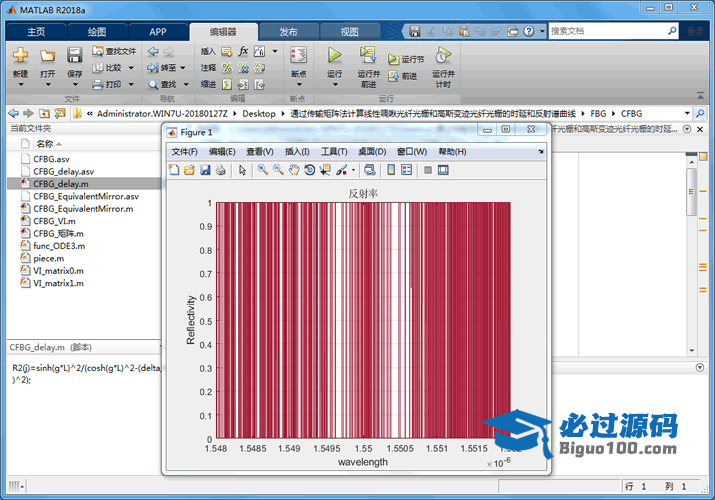Switch to the APP ribbon tab
715x500 pixels.
tap(158, 32)
